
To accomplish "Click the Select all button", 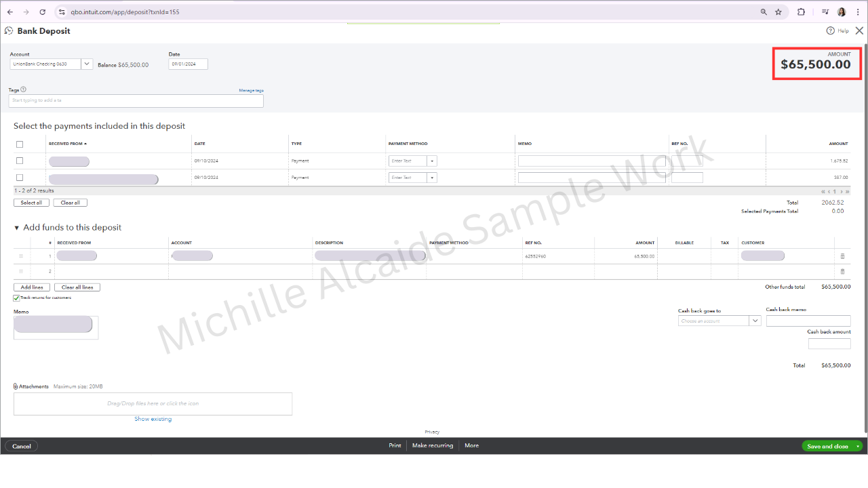I will (x=31, y=203).
